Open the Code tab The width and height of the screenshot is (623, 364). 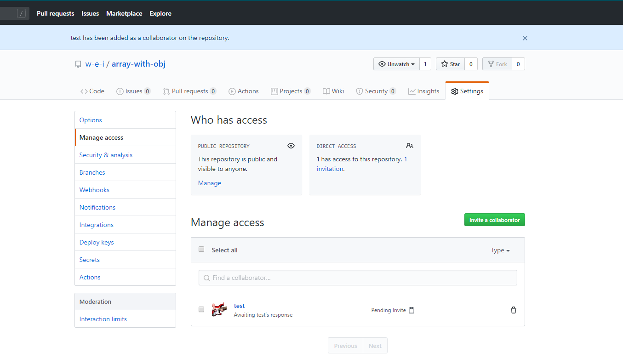(92, 91)
